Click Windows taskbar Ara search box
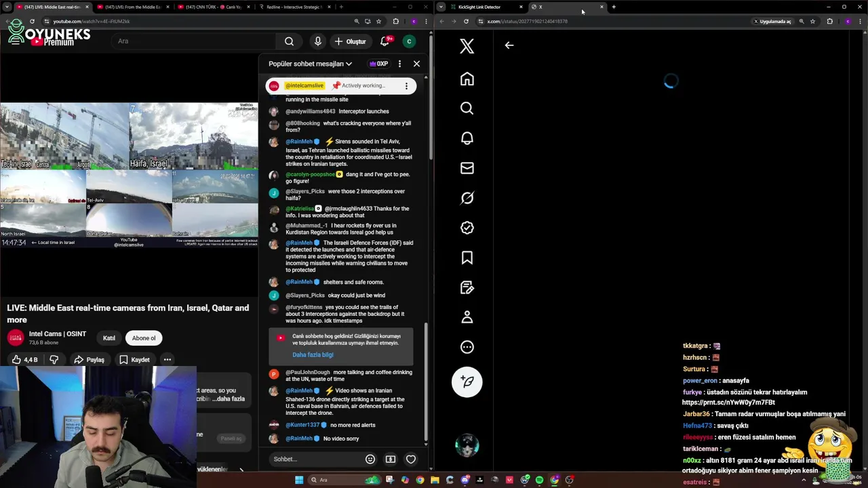Image resolution: width=868 pixels, height=488 pixels. [343, 480]
